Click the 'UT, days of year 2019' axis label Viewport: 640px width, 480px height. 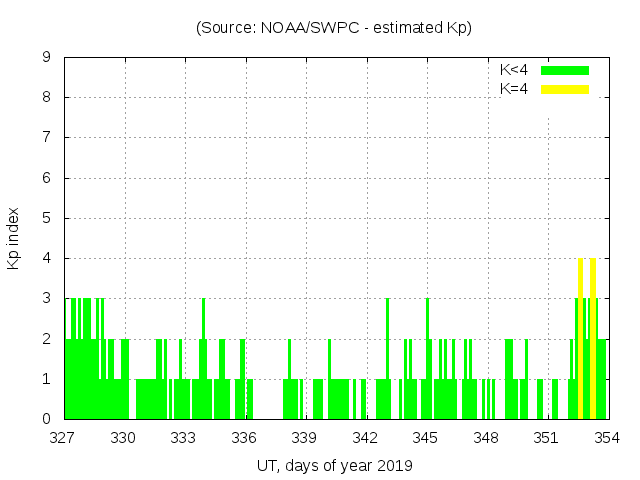click(333, 465)
